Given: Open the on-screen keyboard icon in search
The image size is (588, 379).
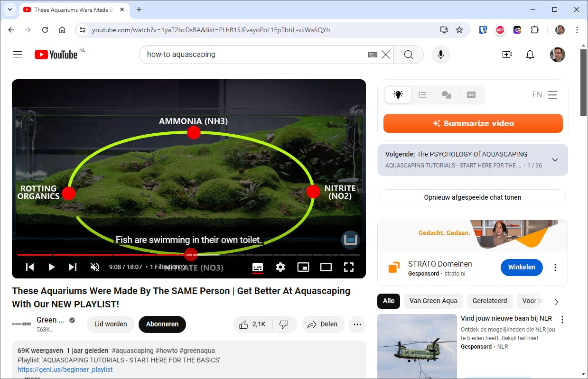Looking at the screenshot, I should point(373,55).
